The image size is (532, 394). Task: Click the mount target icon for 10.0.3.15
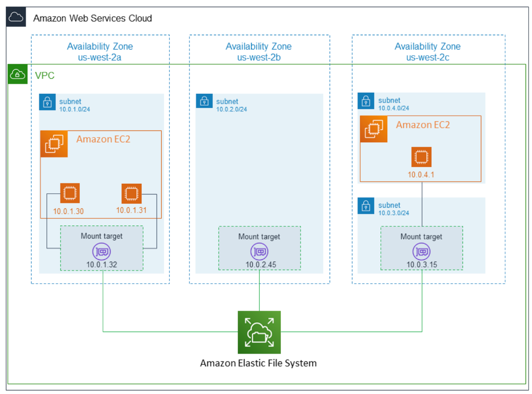(x=421, y=252)
